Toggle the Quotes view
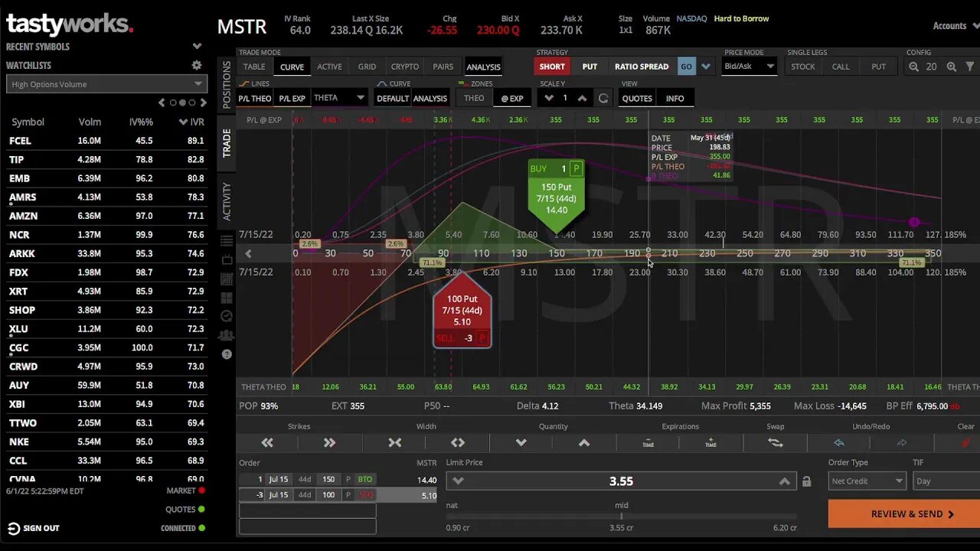Image resolution: width=980 pixels, height=551 pixels. pyautogui.click(x=637, y=98)
